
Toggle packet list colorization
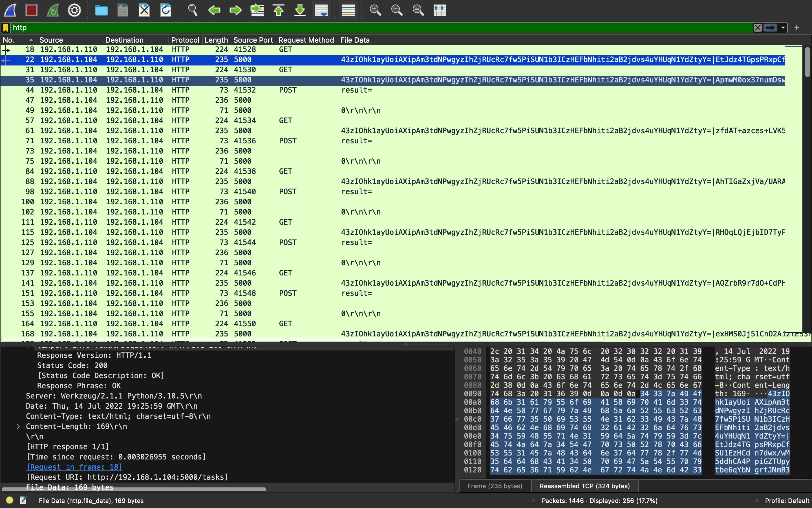(348, 10)
